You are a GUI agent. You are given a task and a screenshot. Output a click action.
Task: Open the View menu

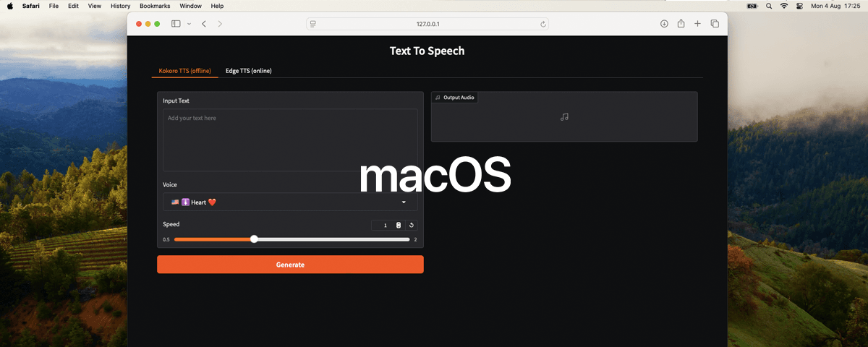pyautogui.click(x=95, y=6)
